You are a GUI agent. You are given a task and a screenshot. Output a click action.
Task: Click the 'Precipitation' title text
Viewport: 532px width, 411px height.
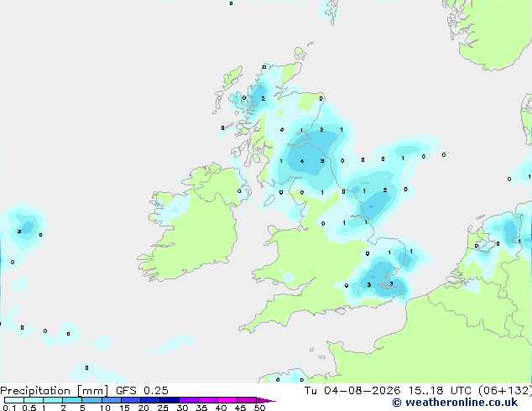pos(35,391)
